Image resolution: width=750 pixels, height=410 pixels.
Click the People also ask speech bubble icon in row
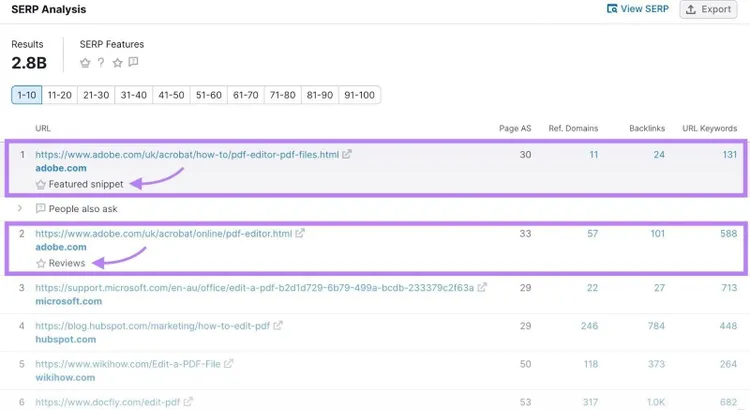[x=41, y=208]
